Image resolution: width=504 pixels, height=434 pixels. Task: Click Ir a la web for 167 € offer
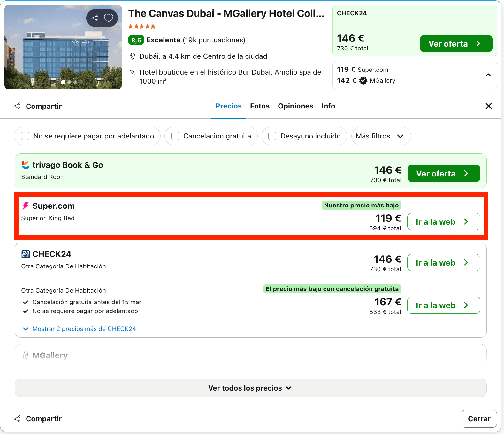click(444, 305)
